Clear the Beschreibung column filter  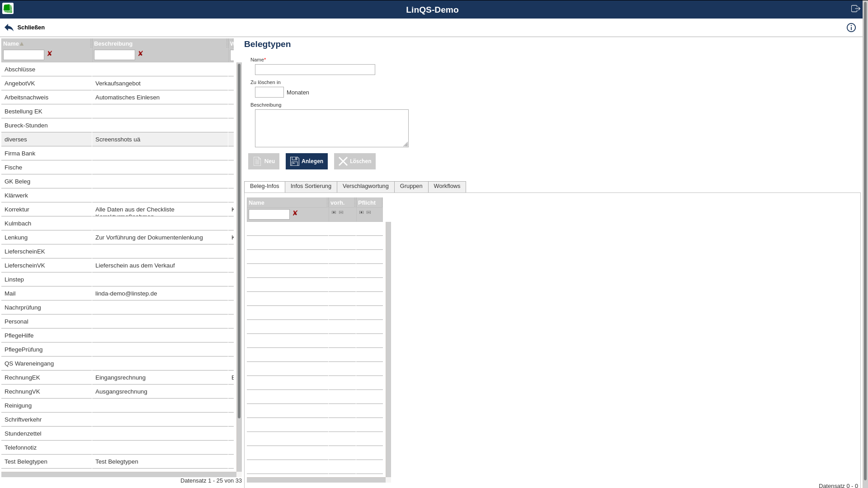141,54
